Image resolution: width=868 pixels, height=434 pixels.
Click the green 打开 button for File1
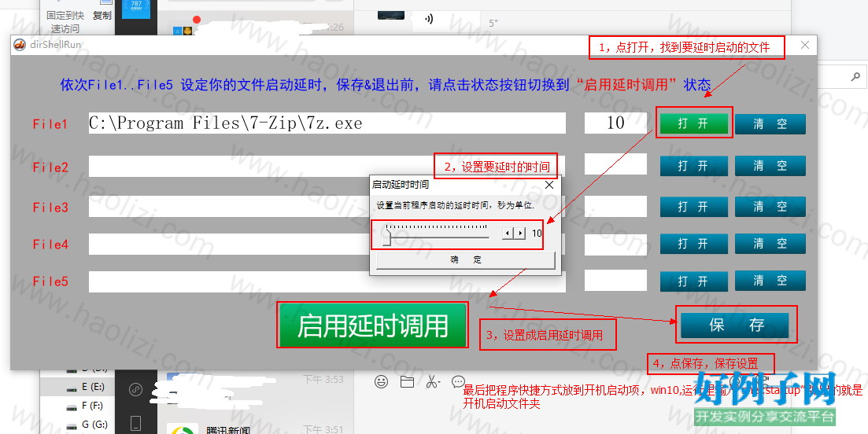point(693,123)
